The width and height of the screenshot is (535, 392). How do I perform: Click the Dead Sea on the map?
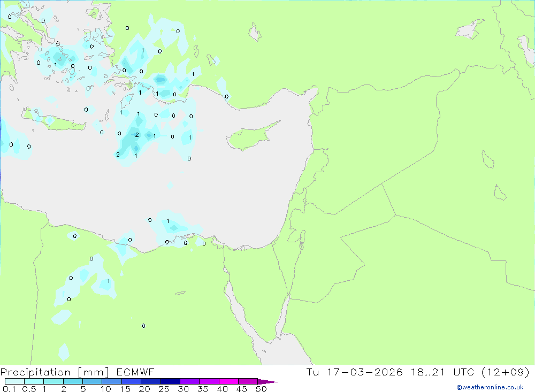tap(302, 239)
